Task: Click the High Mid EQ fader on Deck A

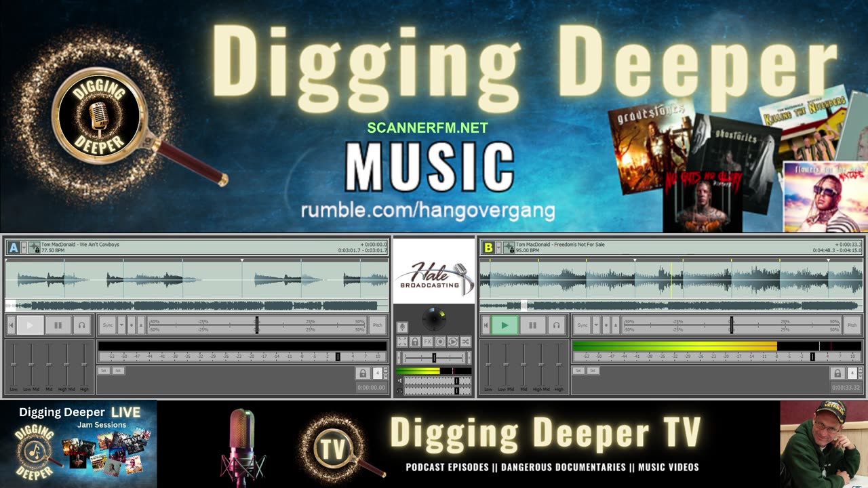Action: pos(66,365)
